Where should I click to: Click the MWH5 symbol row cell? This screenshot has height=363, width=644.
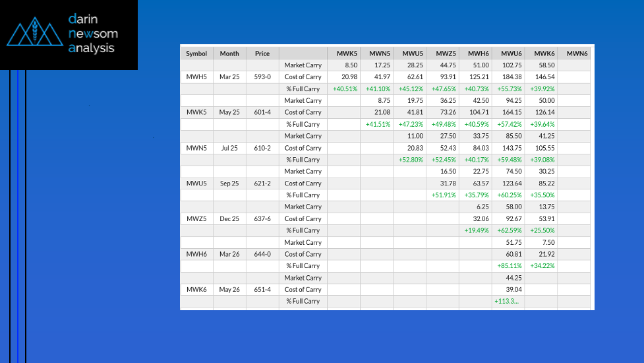click(x=196, y=77)
